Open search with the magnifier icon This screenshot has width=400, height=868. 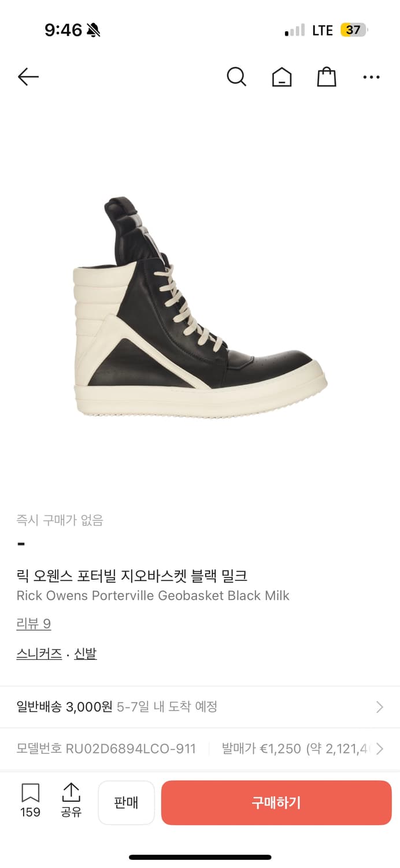236,76
